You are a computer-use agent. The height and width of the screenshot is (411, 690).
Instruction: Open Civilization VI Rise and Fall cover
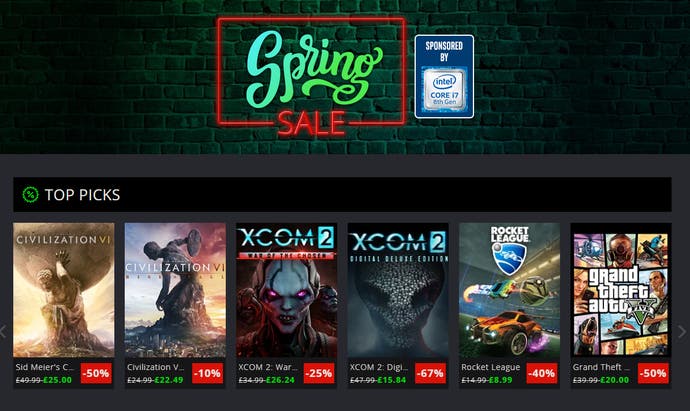[175, 290]
